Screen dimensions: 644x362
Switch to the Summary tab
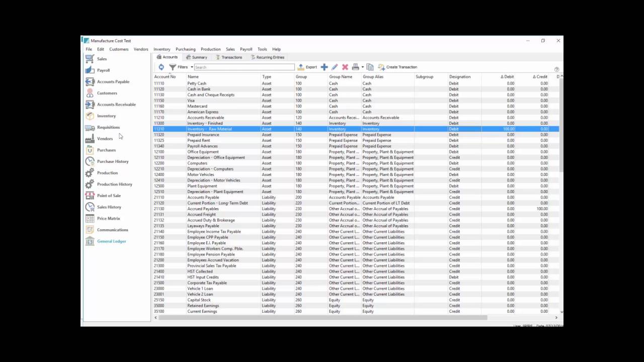tap(196, 57)
